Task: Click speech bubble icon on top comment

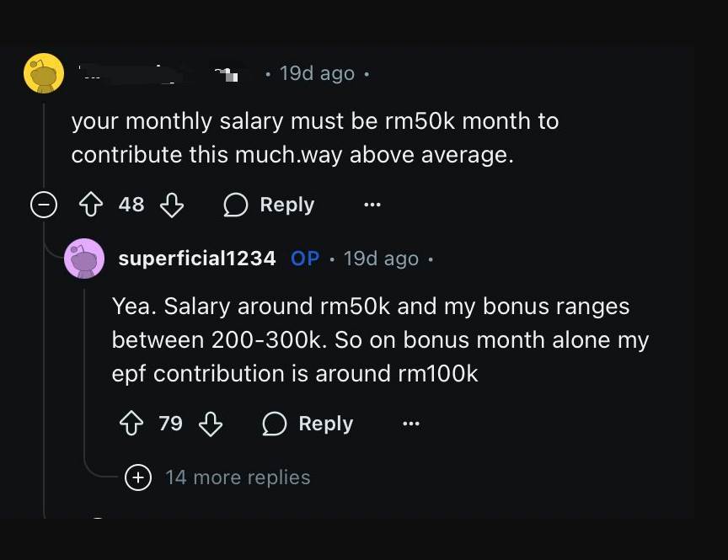Action: click(235, 205)
